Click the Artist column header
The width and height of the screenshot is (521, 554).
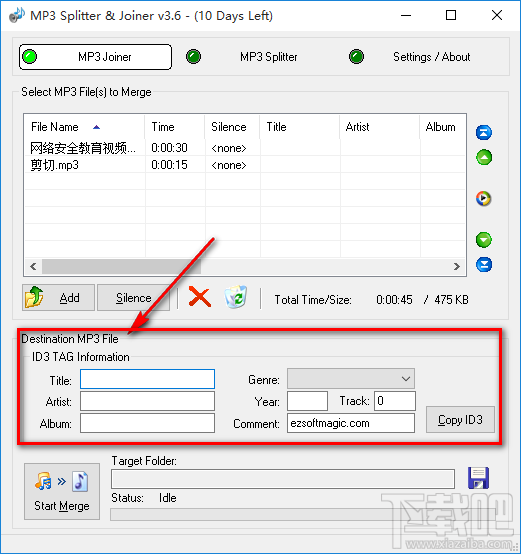tap(380, 127)
